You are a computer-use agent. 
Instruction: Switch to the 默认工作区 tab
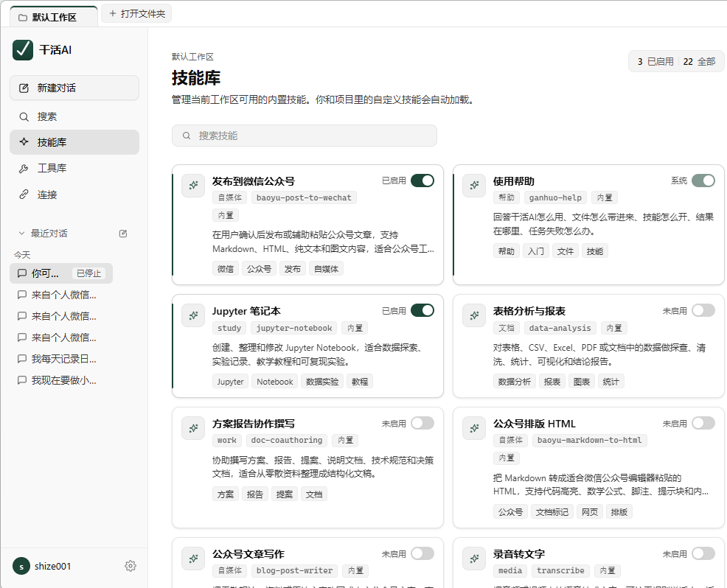point(54,17)
